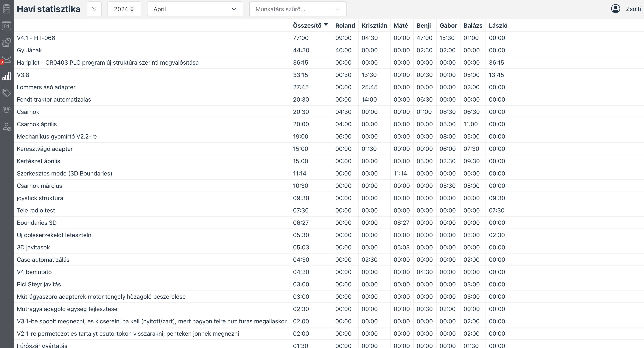644x348 pixels.
Task: Sort by the Roland column header
Action: (345, 26)
